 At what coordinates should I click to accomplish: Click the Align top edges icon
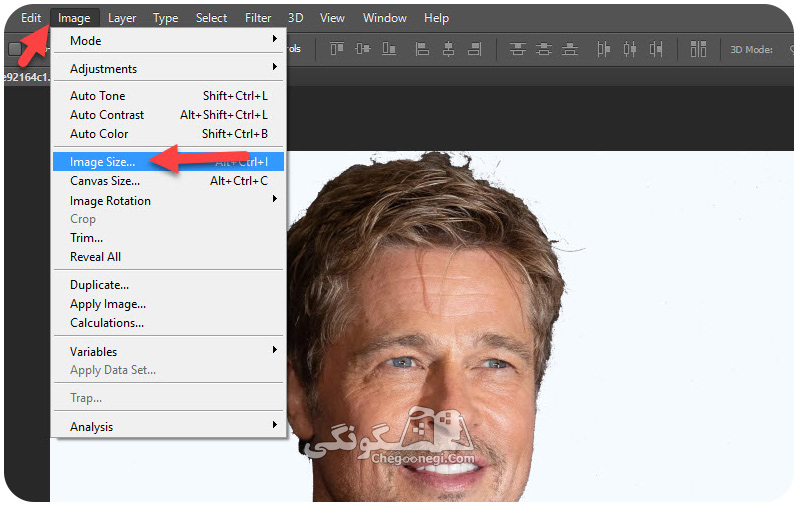click(x=337, y=49)
